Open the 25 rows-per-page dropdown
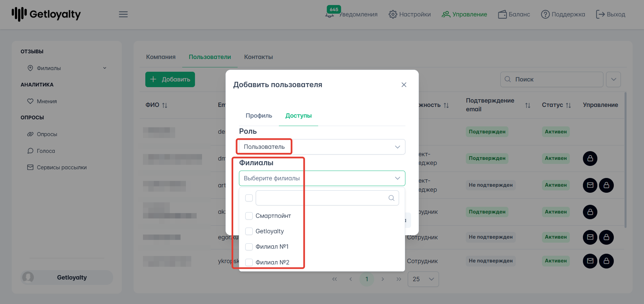Viewport: 644px width, 304px height. (x=423, y=279)
